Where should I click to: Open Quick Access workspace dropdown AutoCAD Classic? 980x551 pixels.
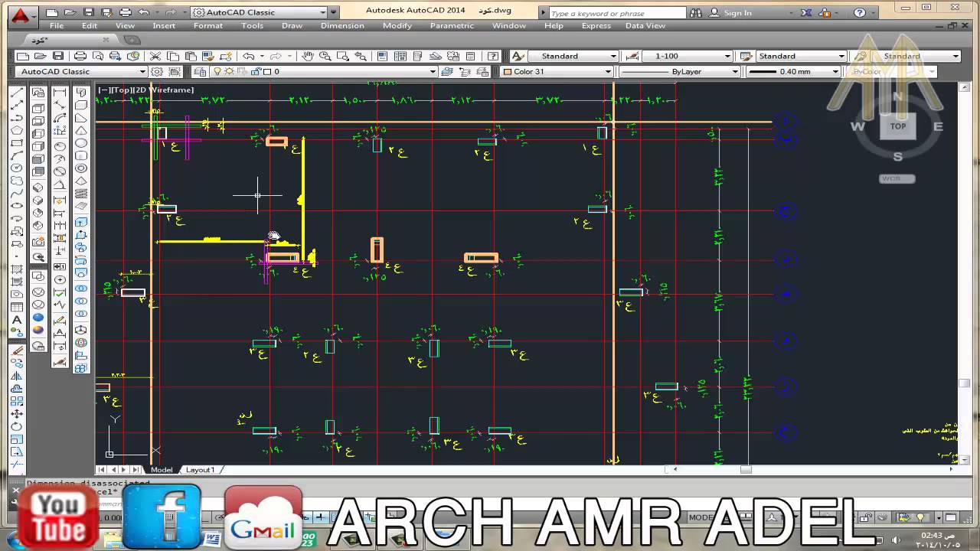(x=264, y=12)
